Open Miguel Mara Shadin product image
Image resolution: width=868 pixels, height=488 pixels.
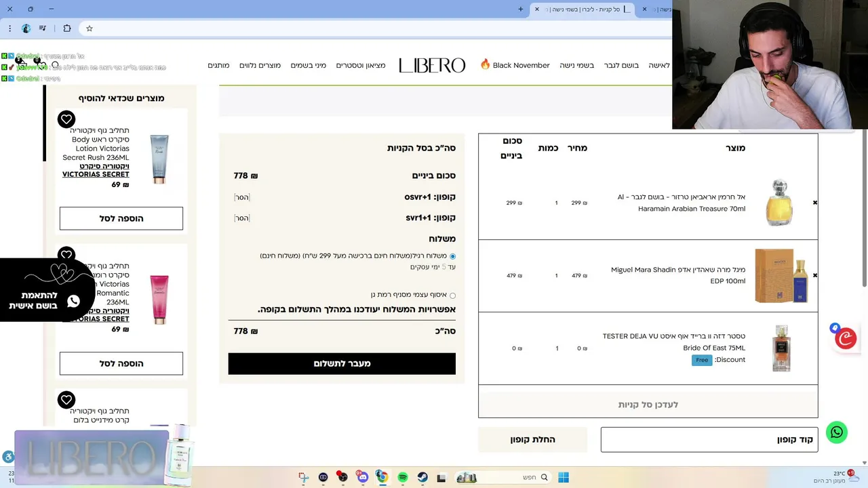point(781,276)
